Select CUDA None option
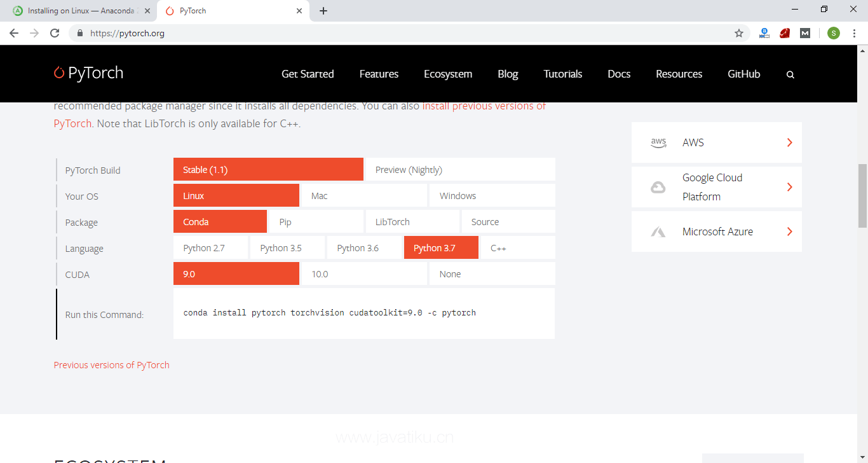Image resolution: width=868 pixels, height=463 pixels. coord(492,273)
